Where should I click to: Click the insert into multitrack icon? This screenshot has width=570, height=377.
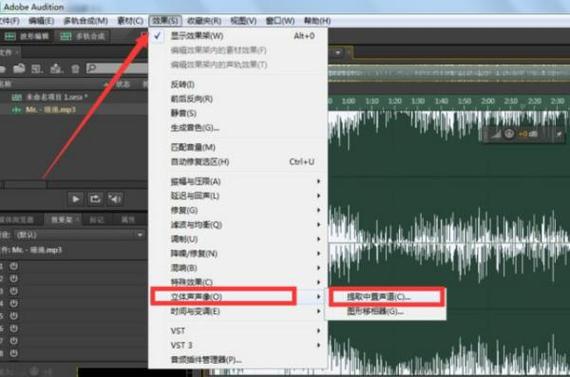click(56, 68)
